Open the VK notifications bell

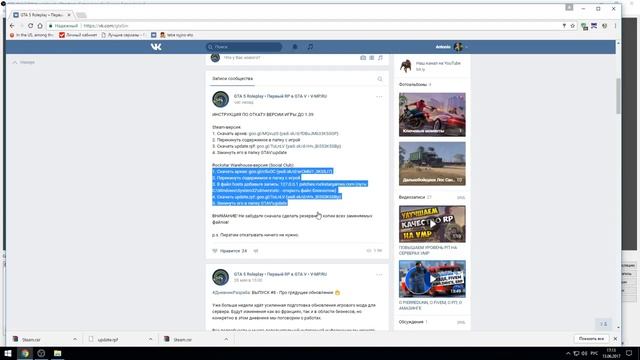click(295, 47)
